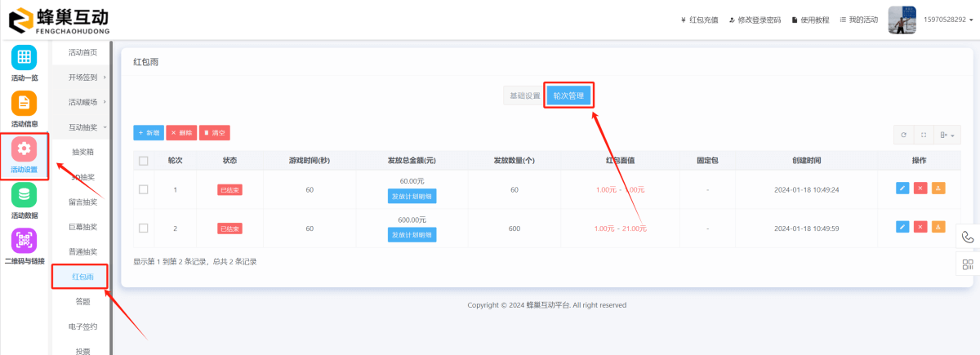Click the red delete icon for round 2
The width and height of the screenshot is (980, 355).
coord(920,227)
